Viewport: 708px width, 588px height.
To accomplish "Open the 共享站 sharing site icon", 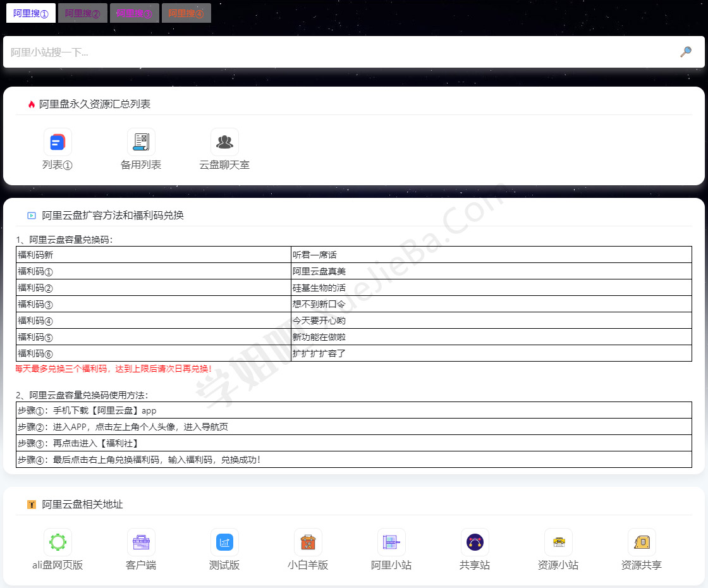I will point(475,542).
